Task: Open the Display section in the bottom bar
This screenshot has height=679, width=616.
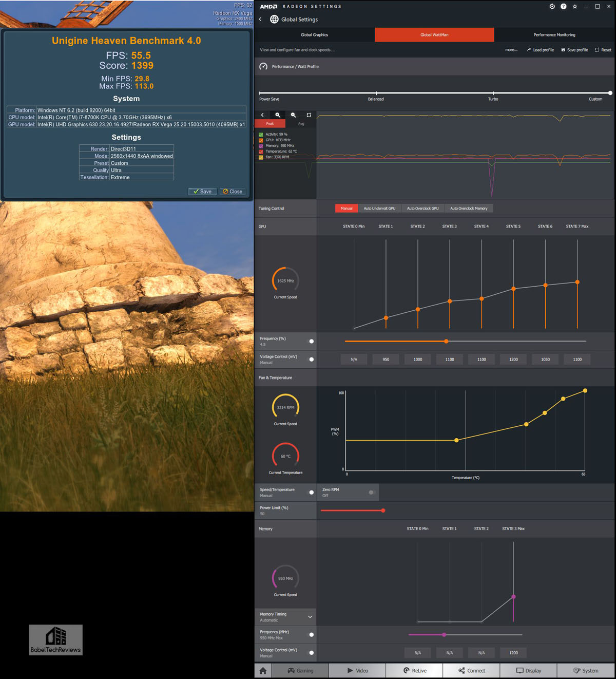Action: 529,670
